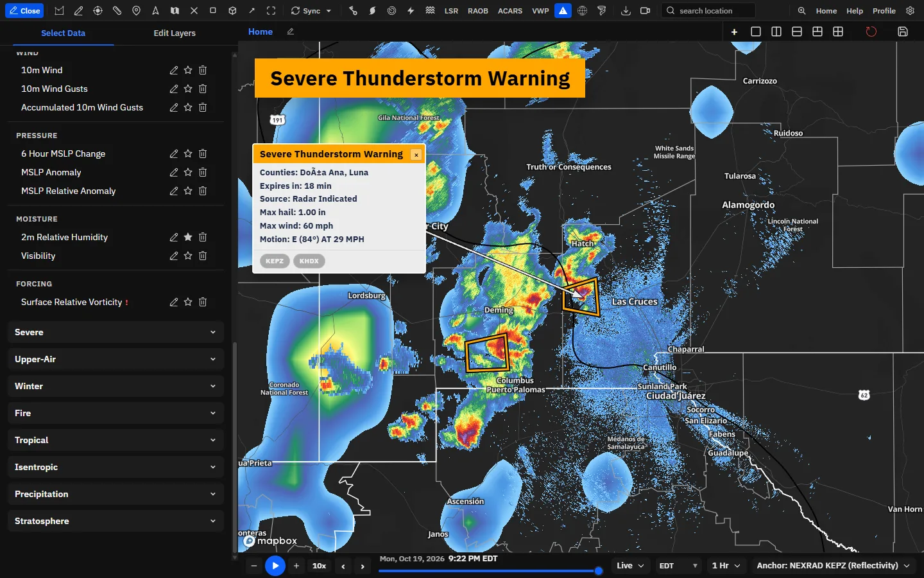Open the Sync dropdown
The width and height of the screenshot is (924, 578).
(x=311, y=11)
